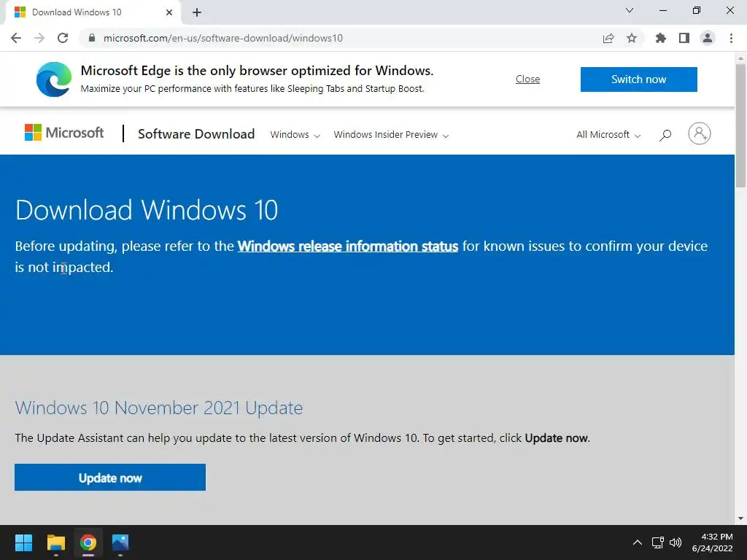This screenshot has height=560, width=747.
Task: Open the Software Download heading link
Action: 196,134
